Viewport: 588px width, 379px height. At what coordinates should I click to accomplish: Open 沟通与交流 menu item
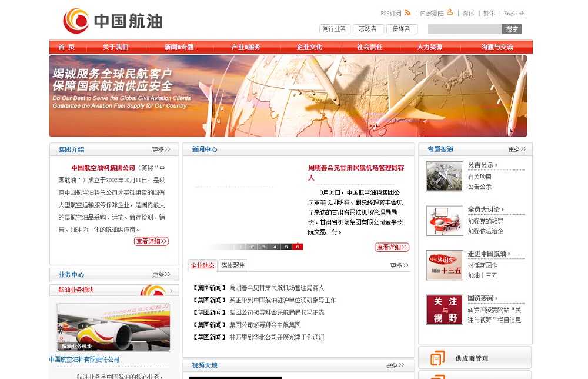(497, 47)
